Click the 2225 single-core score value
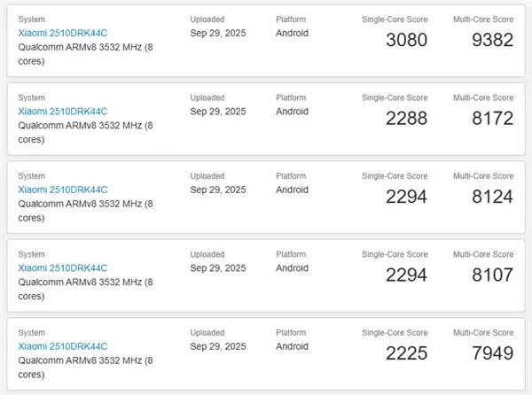 coord(406,353)
